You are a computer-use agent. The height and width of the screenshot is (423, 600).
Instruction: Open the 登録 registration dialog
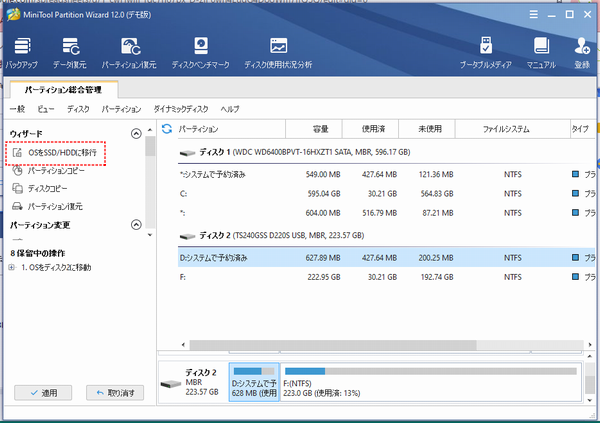582,53
